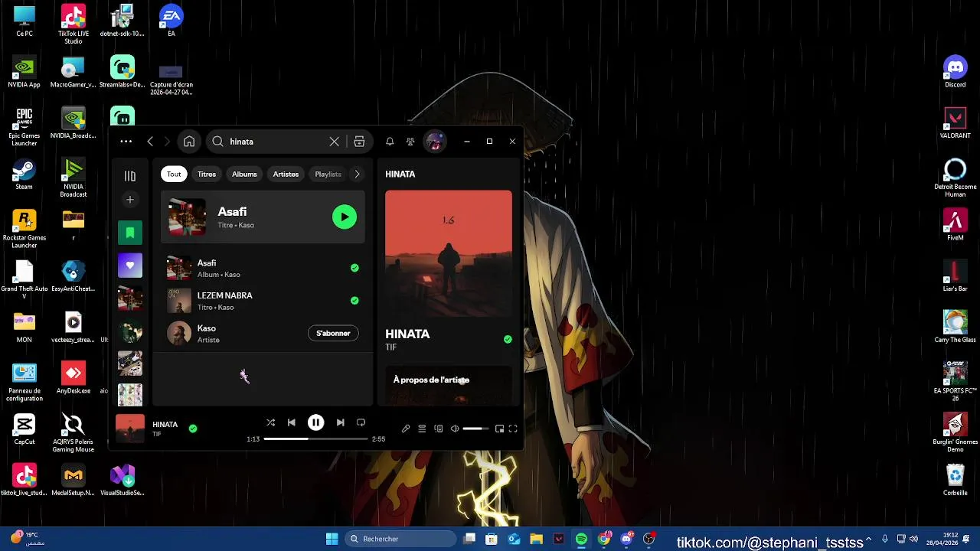
Task: Create playlist with plus icon
Action: coord(130,200)
